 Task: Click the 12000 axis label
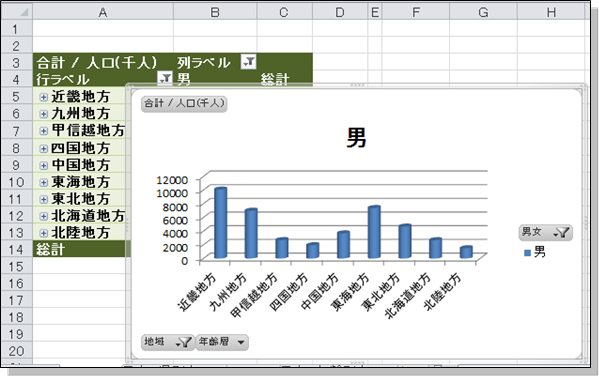point(172,180)
